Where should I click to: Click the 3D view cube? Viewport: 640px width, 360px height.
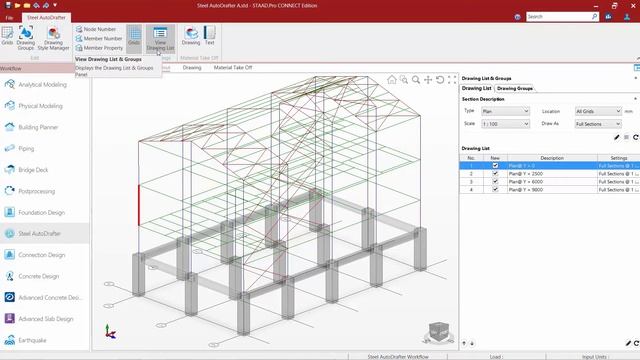[x=439, y=332]
